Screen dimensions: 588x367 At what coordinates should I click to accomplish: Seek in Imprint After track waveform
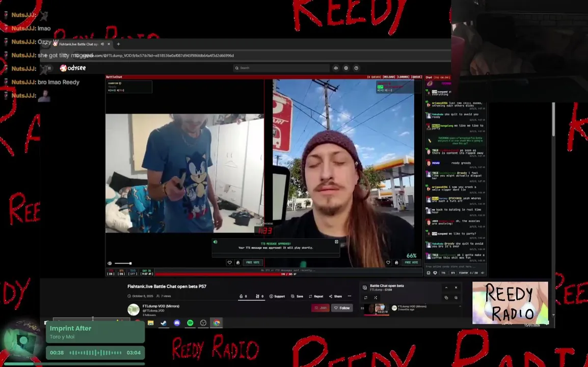pyautogui.click(x=95, y=353)
